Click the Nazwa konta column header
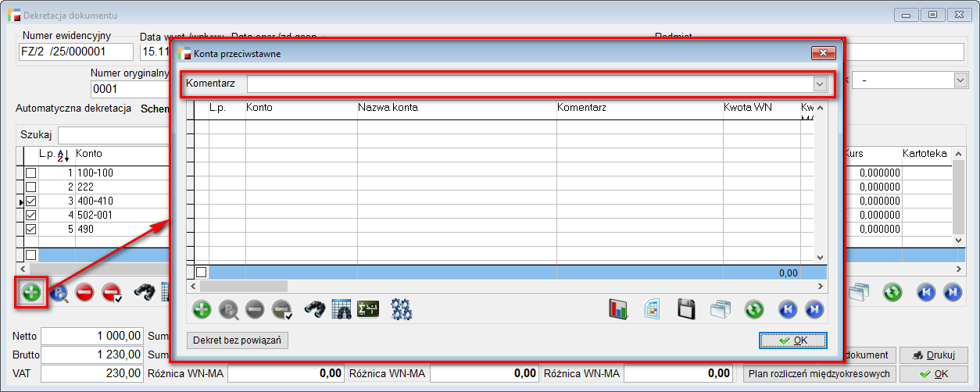Screen dimensions: 980x392 (388, 107)
